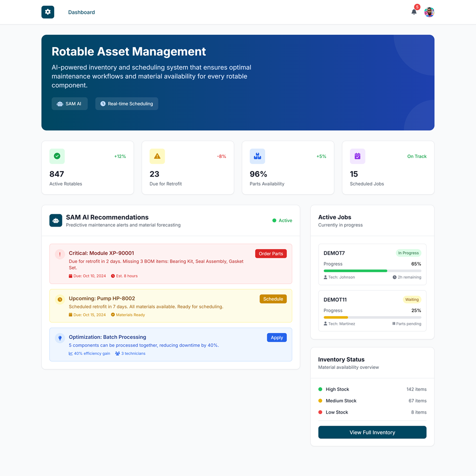Screen dimensions: 476x476
Task: Click the SAM AI Recommendations robot icon
Action: click(x=56, y=220)
